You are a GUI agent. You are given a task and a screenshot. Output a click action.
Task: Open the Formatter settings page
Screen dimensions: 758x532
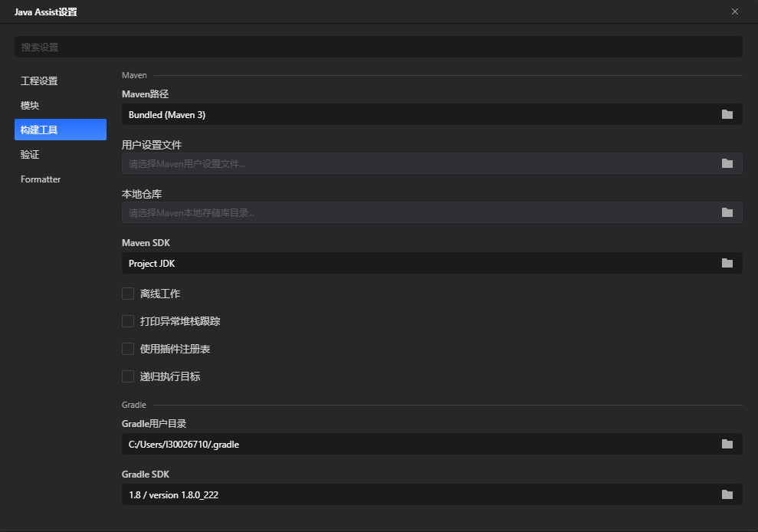point(40,179)
